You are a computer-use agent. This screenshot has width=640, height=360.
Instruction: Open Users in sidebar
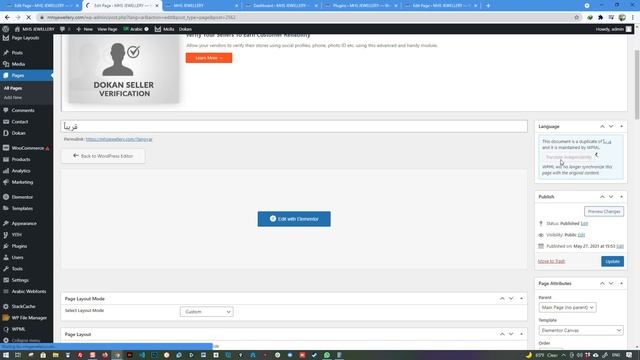[18, 258]
